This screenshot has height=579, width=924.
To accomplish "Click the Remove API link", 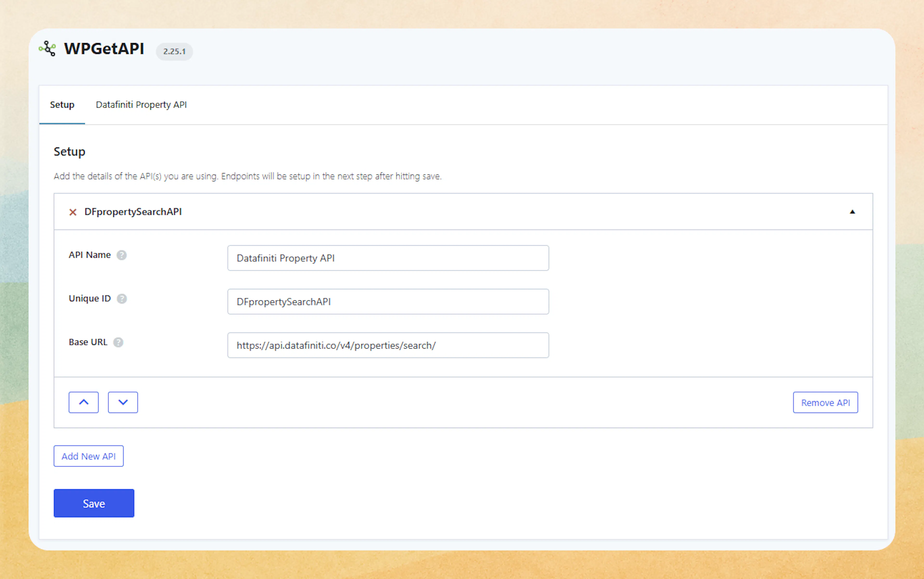I will pyautogui.click(x=825, y=402).
